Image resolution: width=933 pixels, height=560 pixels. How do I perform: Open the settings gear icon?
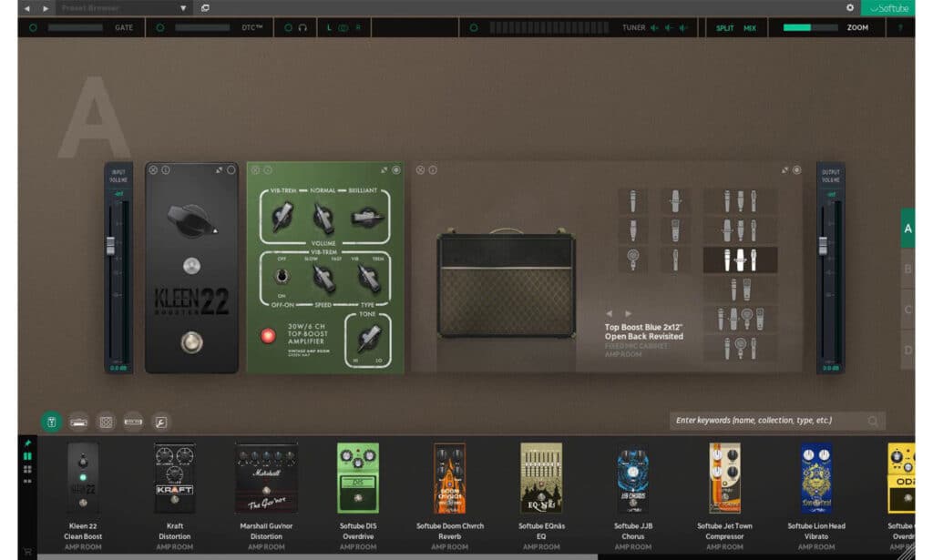tap(850, 7)
